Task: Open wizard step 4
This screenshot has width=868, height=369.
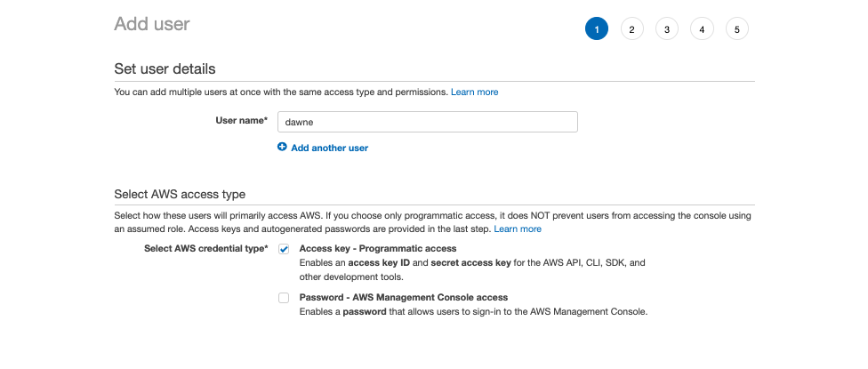Action: pos(702,28)
